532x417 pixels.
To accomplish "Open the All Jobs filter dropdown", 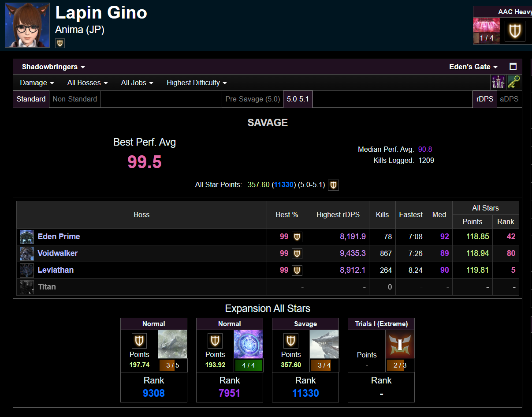I will (137, 83).
